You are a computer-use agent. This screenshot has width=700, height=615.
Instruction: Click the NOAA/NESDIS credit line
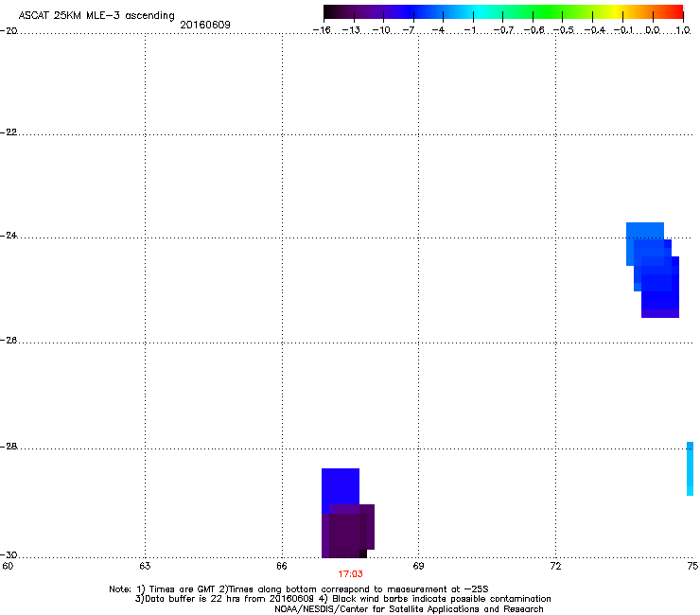(x=409, y=609)
